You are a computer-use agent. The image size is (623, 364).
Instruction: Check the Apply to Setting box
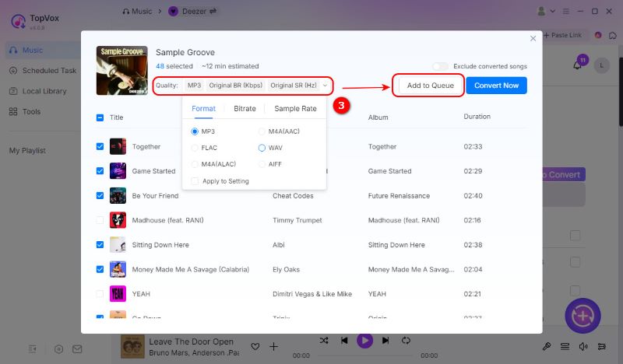pos(195,181)
